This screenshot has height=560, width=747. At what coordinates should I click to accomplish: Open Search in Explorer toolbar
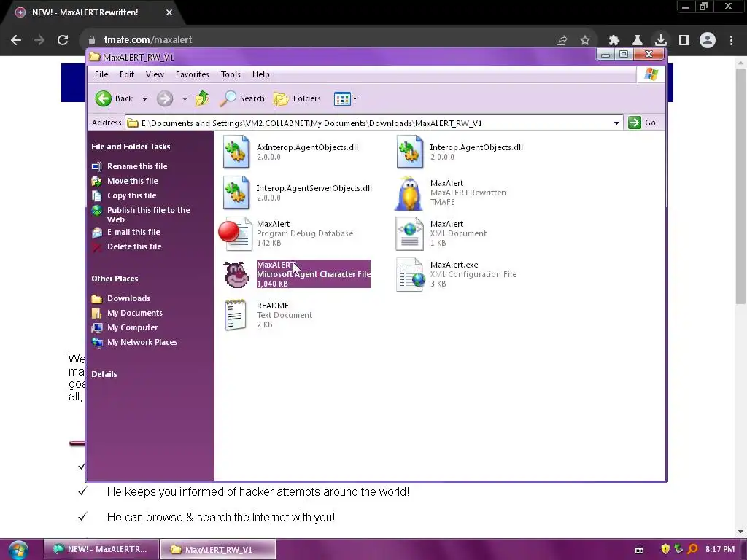pyautogui.click(x=242, y=98)
